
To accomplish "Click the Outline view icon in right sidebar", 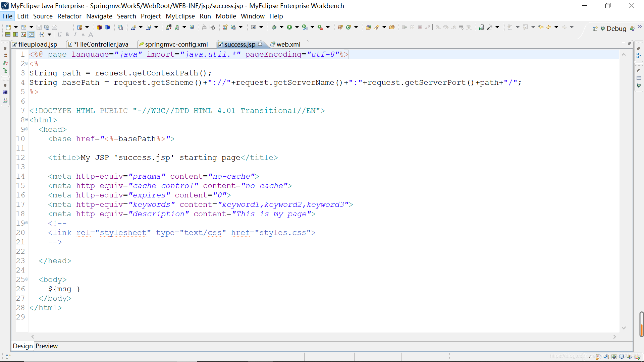I will coord(639,56).
